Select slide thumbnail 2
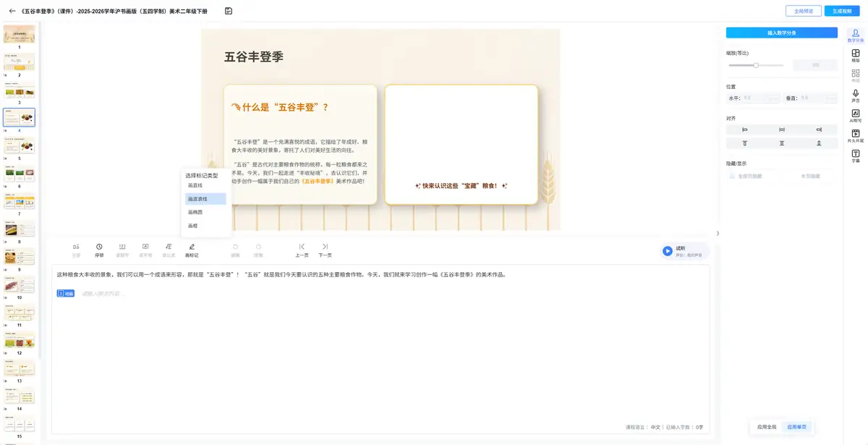 (x=19, y=62)
